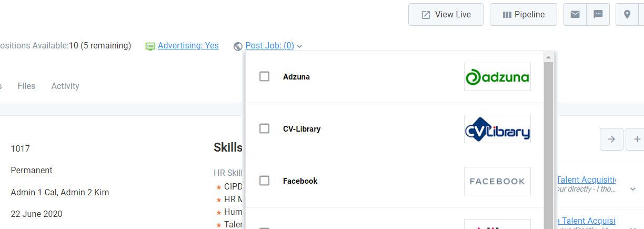Click the plus add button
The image size is (644, 229).
pos(637,139)
